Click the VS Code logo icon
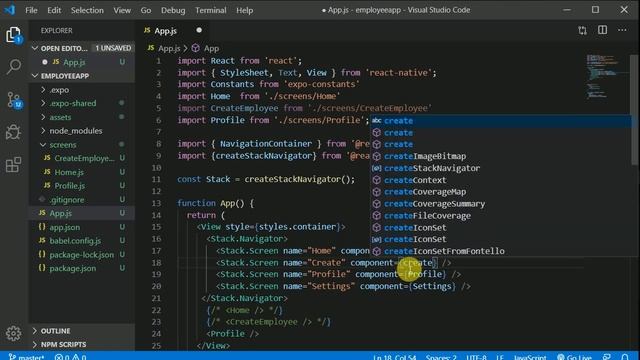 coord(9,10)
